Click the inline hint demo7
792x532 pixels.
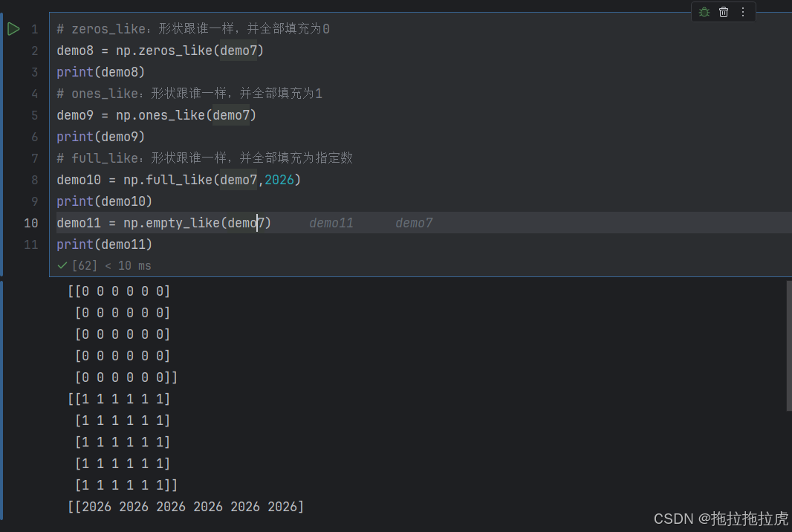click(x=414, y=223)
